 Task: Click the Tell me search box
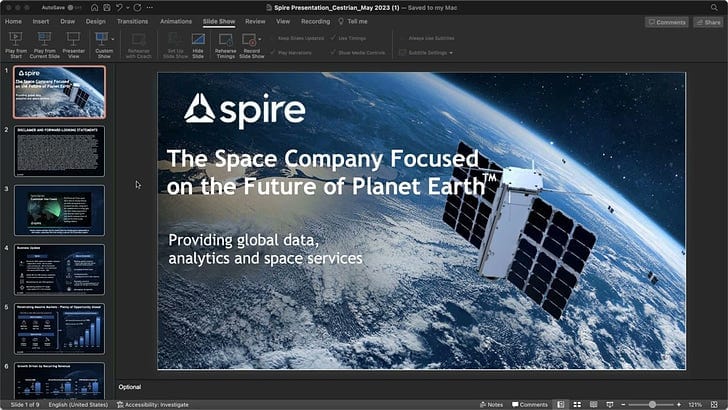tap(353, 21)
